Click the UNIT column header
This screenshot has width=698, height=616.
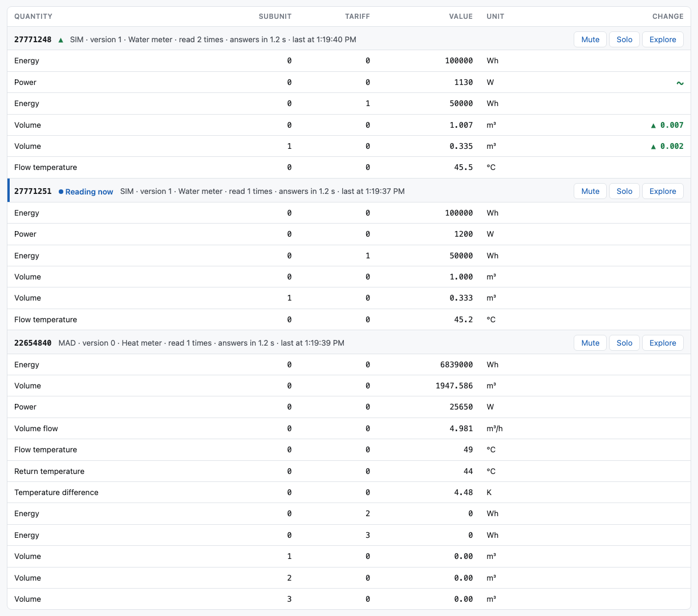(496, 17)
